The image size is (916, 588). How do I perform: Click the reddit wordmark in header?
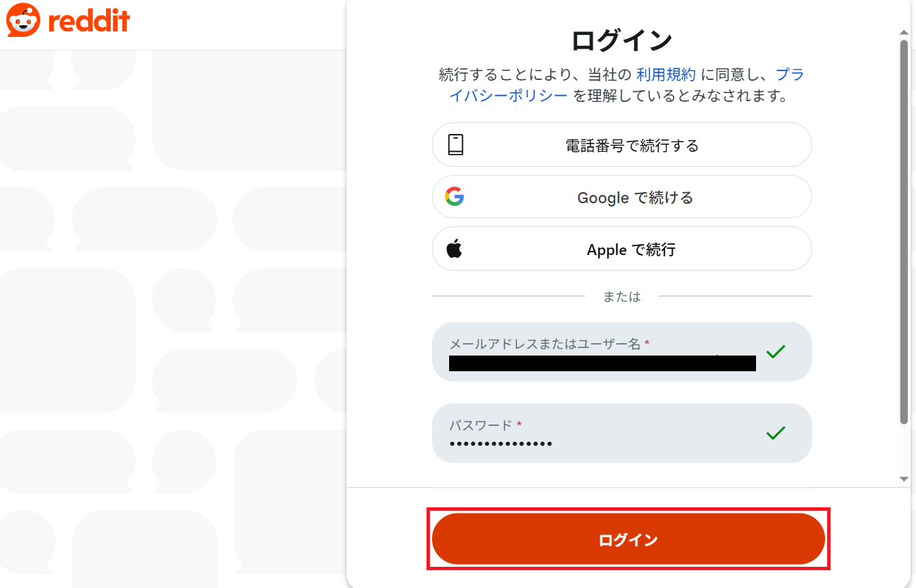[x=89, y=22]
